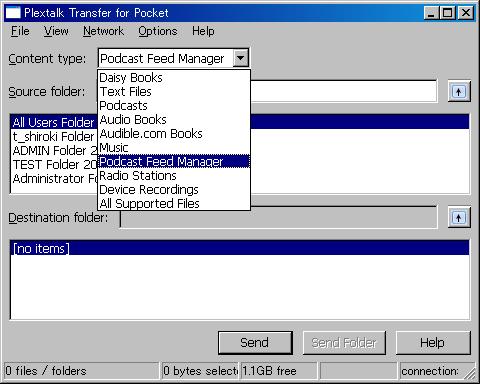Open the View menu
Image resolution: width=480 pixels, height=384 pixels.
point(56,31)
